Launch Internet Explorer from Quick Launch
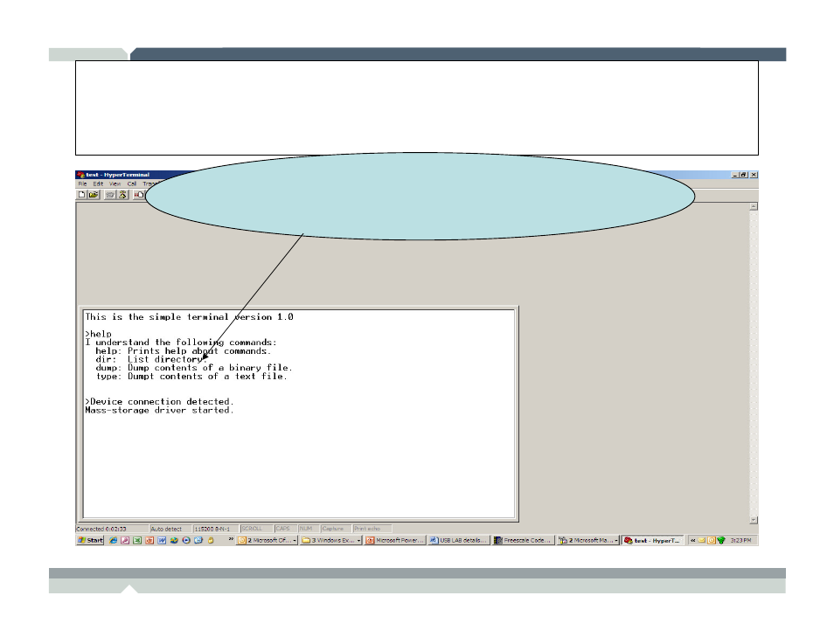 pyautogui.click(x=114, y=541)
